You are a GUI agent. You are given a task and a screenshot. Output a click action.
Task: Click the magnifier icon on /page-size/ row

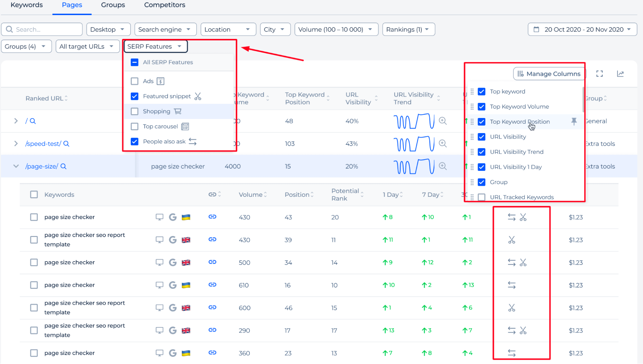[x=63, y=166]
